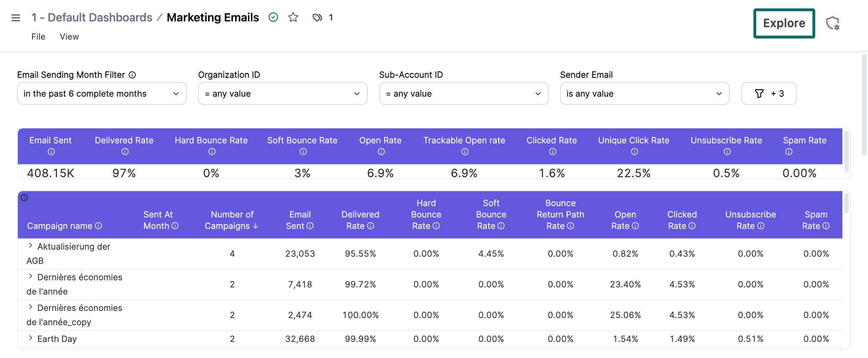Image resolution: width=868 pixels, height=358 pixels.
Task: Open the Organization ID filter dropdown
Action: tap(283, 93)
